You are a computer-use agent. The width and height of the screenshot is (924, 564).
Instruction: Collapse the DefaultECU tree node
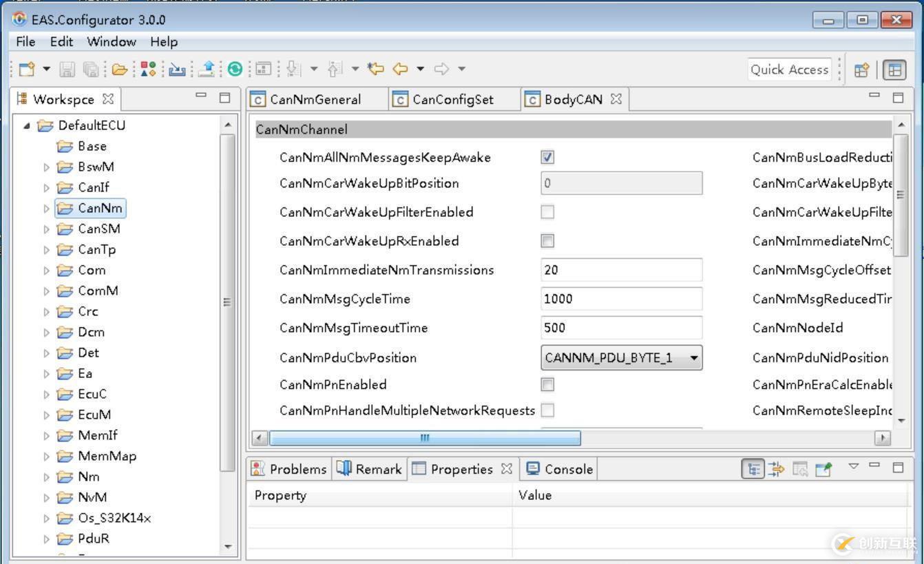click(x=27, y=126)
